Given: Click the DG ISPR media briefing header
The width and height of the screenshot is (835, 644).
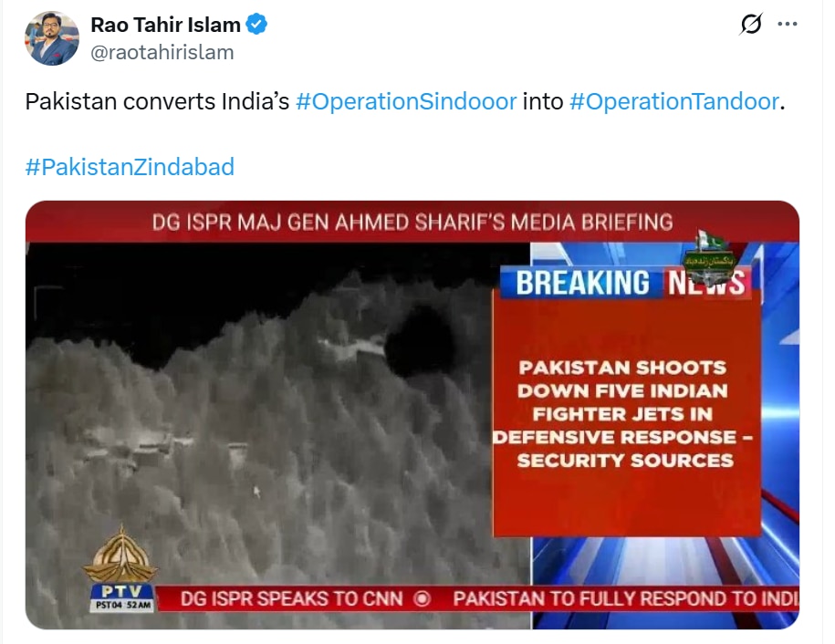Looking at the screenshot, I should pyautogui.click(x=412, y=223).
